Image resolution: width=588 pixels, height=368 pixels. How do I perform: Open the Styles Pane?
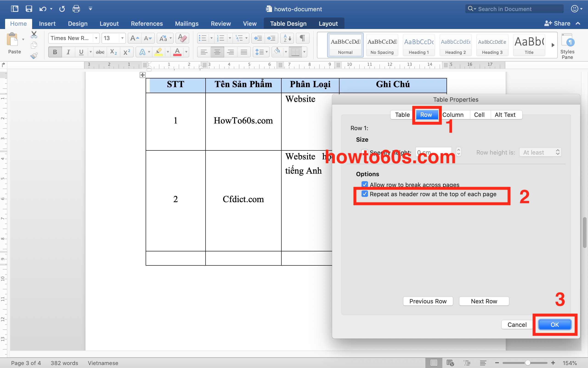coord(567,46)
